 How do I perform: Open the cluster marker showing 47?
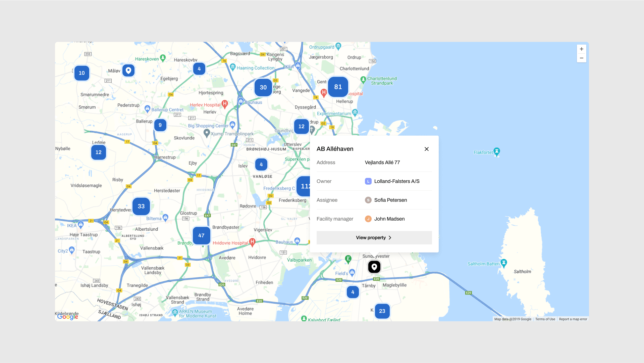point(201,235)
